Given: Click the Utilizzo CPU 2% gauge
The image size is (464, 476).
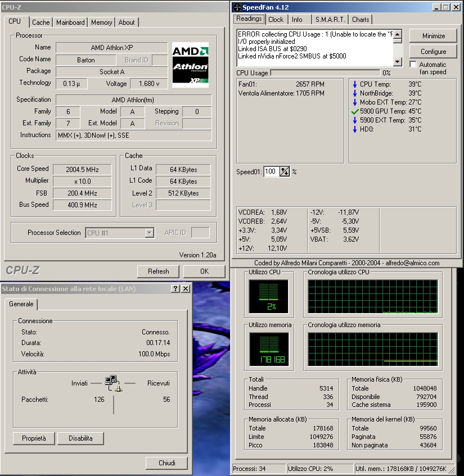Looking at the screenshot, I should pyautogui.click(x=269, y=296).
